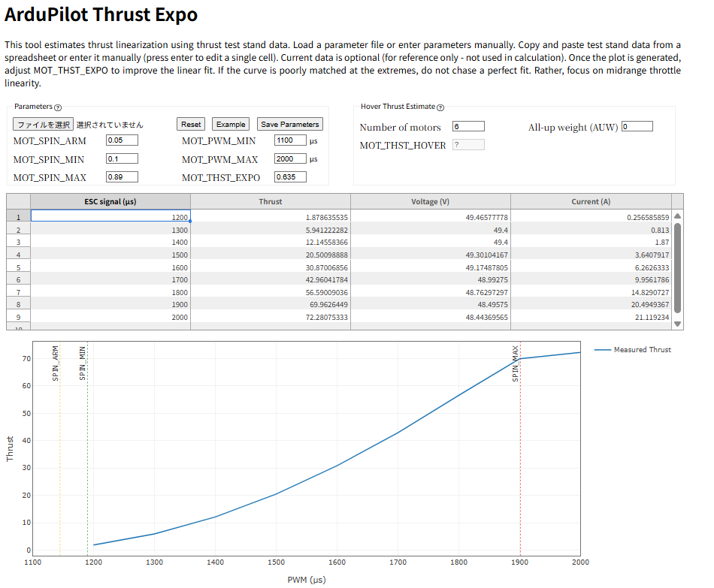Select row header 9 in the table
The width and height of the screenshot is (714, 588).
coord(18,317)
